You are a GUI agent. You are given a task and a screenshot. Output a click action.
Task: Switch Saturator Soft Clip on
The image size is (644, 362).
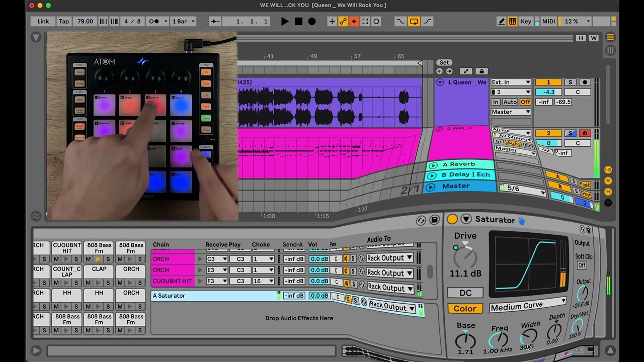(582, 265)
